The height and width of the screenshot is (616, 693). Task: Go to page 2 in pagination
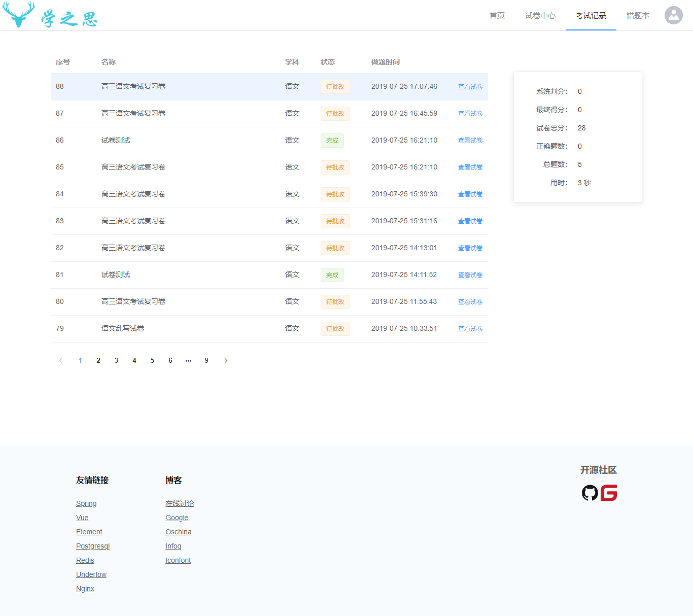[98, 361]
